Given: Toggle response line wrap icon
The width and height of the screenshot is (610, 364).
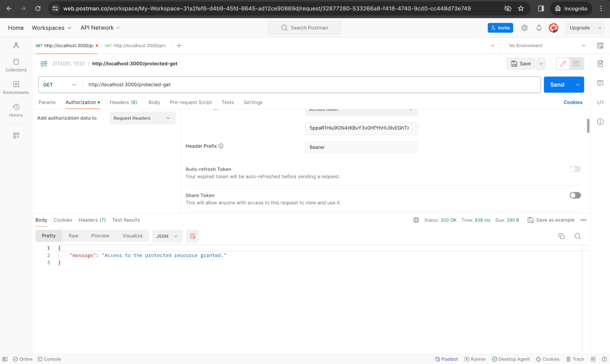Looking at the screenshot, I should pos(192,236).
